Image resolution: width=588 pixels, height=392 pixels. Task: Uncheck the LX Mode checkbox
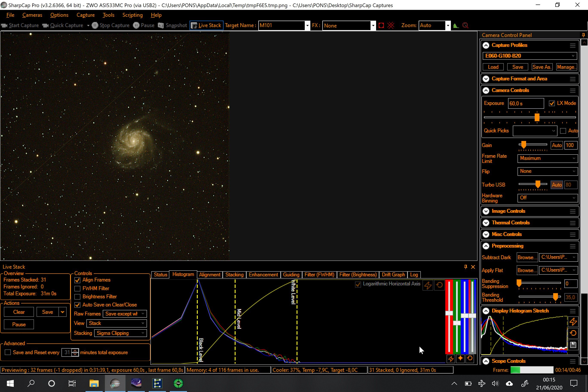(x=552, y=103)
